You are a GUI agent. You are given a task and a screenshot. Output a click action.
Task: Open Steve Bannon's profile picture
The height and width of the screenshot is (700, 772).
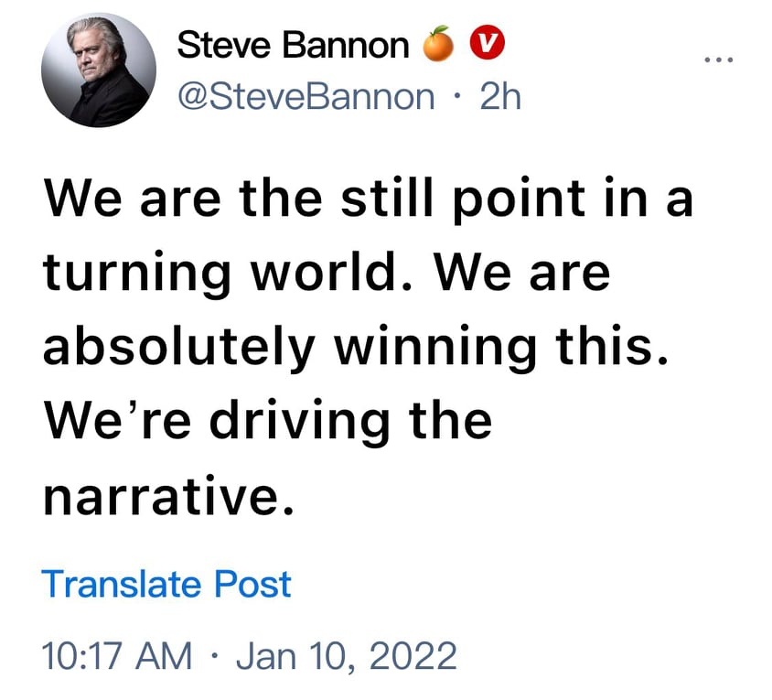tap(96, 71)
